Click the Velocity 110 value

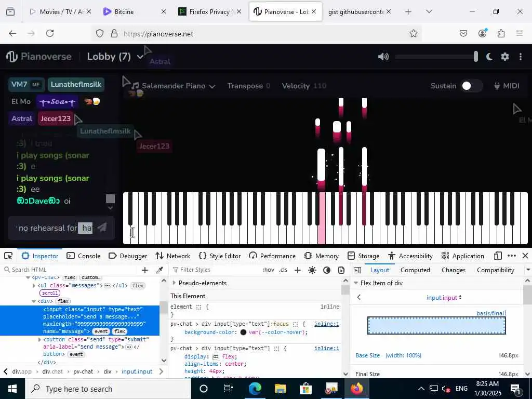[x=304, y=86]
